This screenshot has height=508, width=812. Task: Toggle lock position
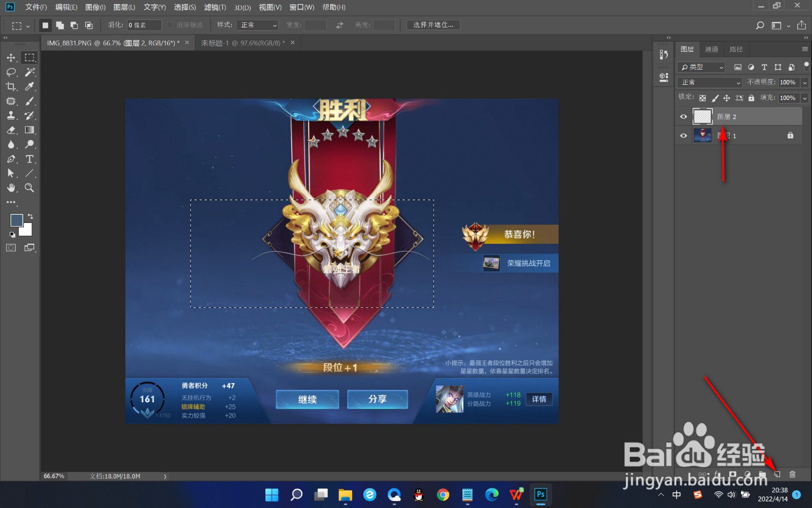point(727,98)
